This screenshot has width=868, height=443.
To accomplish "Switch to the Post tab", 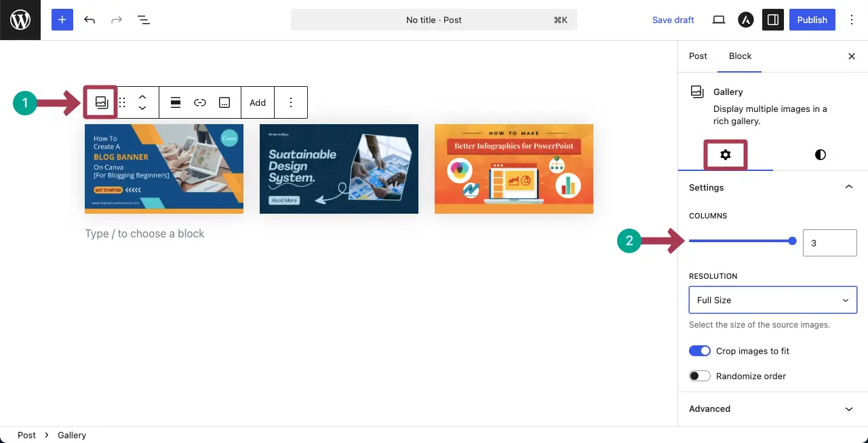I will [x=698, y=56].
